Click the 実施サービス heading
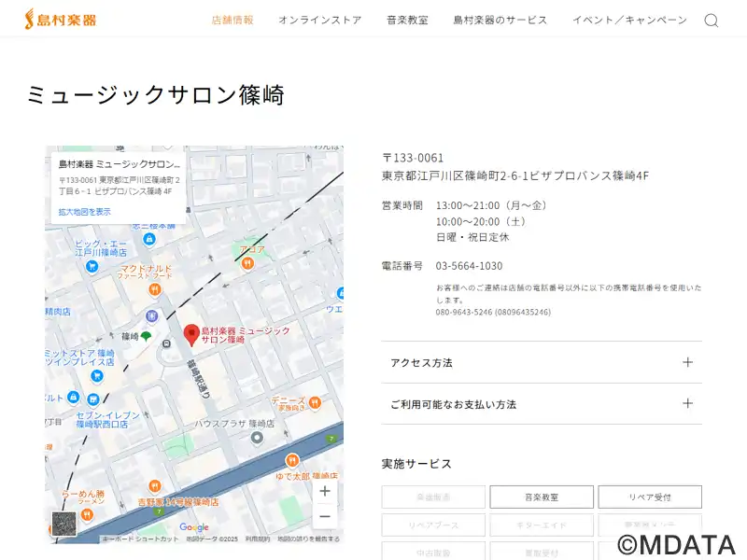 point(416,464)
